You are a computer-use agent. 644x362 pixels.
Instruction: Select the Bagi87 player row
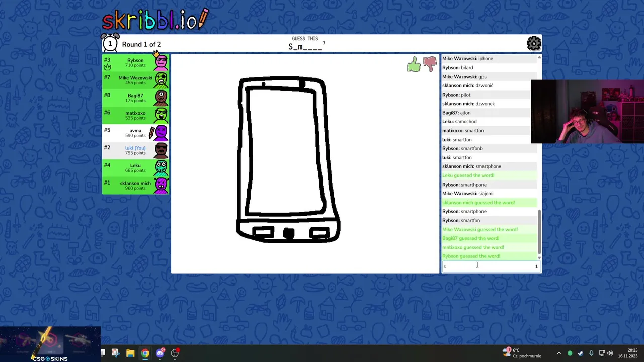(x=135, y=98)
